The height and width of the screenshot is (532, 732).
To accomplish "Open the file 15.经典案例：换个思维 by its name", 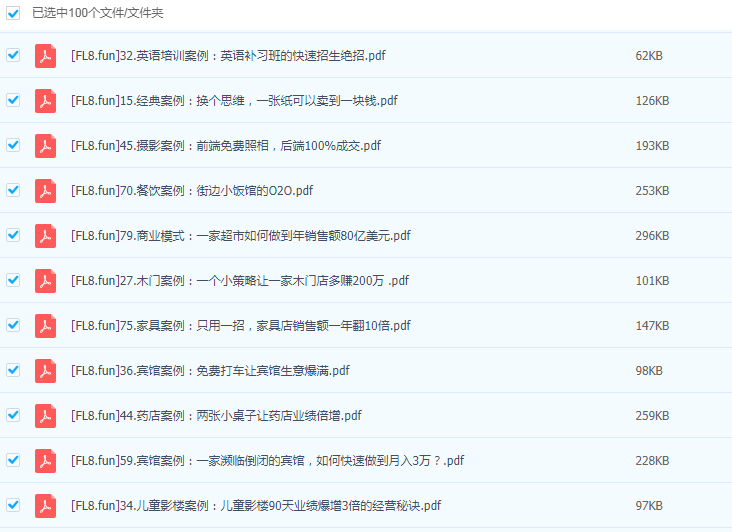I will pos(234,101).
